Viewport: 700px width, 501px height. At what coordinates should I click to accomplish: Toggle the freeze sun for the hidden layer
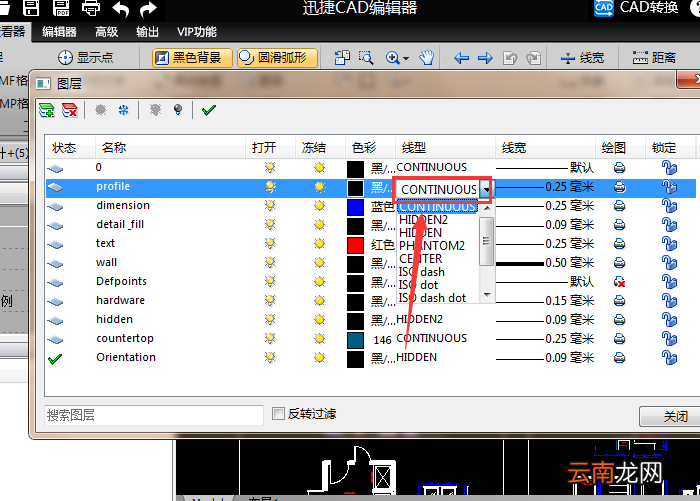pos(319,320)
